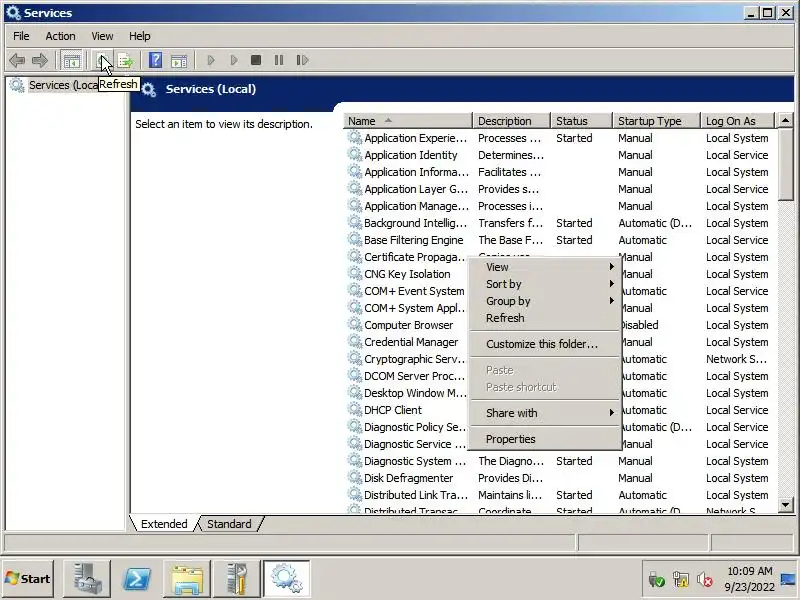Click the scrollbar down arrow
Screen dimensions: 800x600
(x=785, y=505)
